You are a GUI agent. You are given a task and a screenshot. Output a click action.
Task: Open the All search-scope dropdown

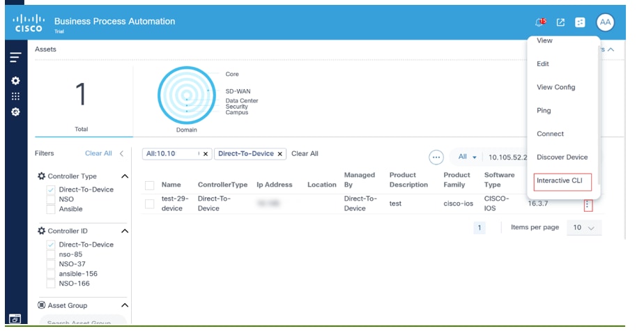[x=466, y=157]
